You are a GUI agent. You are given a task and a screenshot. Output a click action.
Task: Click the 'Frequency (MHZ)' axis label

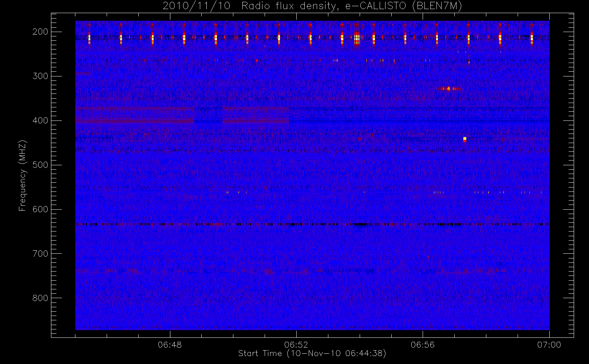(23, 175)
